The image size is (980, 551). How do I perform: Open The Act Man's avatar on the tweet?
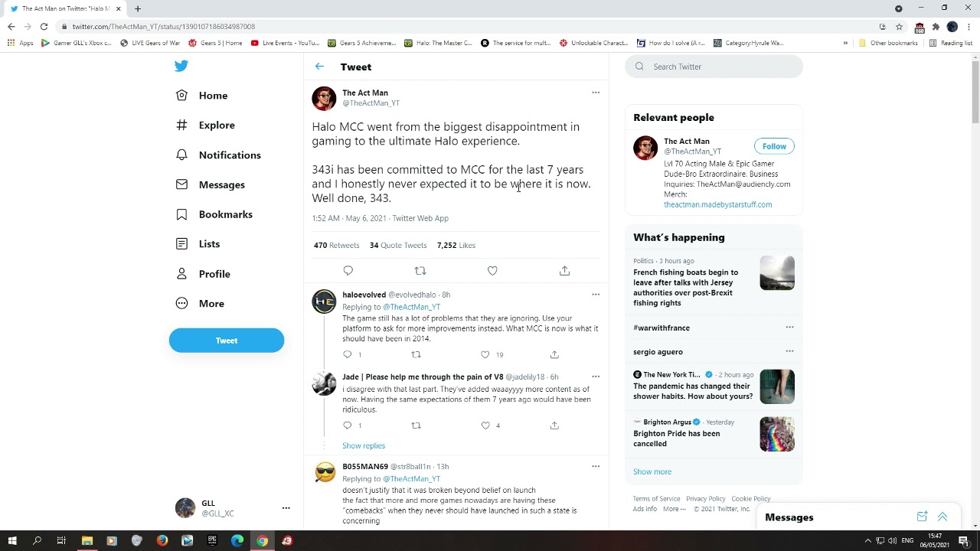pyautogui.click(x=324, y=99)
